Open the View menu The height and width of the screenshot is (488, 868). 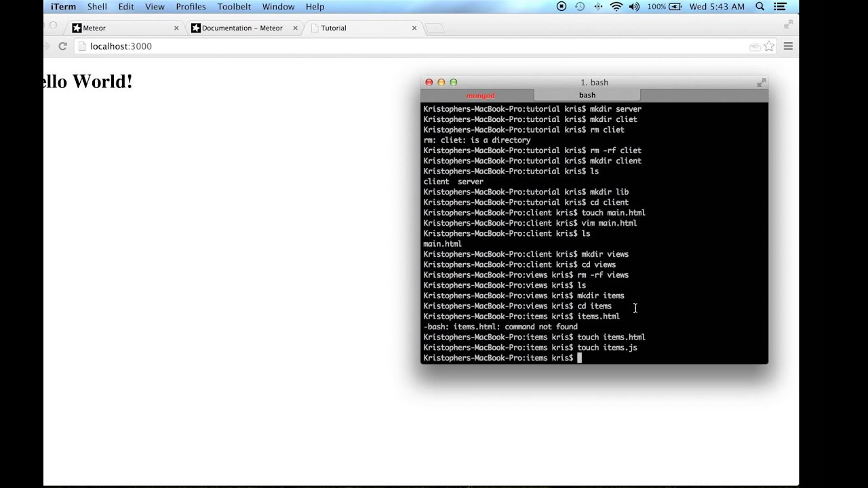[155, 7]
